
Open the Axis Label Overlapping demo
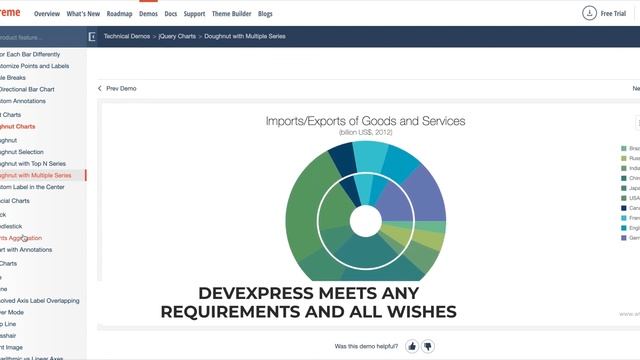pyautogui.click(x=40, y=301)
